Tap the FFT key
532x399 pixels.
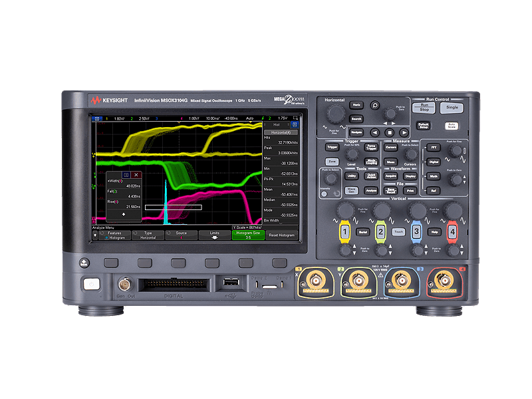[434, 148]
